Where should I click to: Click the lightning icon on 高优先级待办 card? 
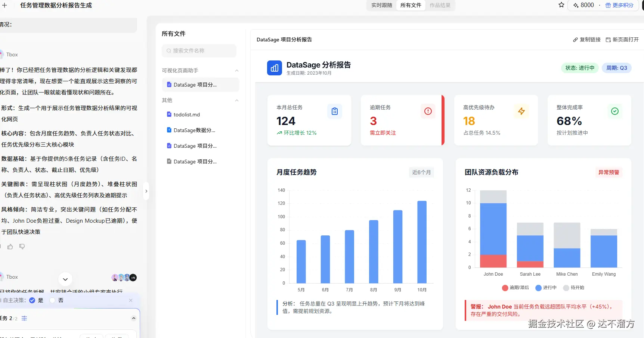(521, 111)
